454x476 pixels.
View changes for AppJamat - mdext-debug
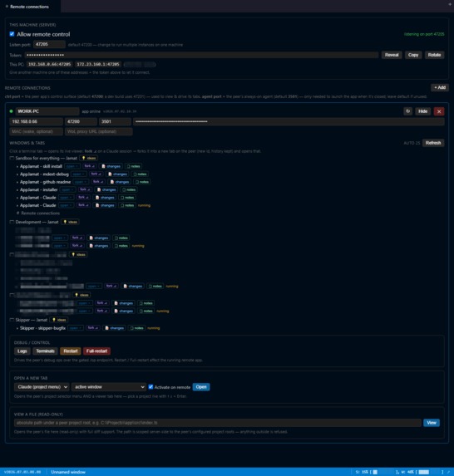[x=117, y=174]
